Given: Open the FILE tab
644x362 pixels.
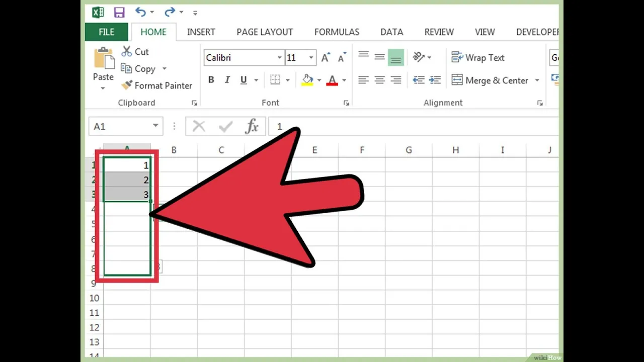Looking at the screenshot, I should 106,32.
